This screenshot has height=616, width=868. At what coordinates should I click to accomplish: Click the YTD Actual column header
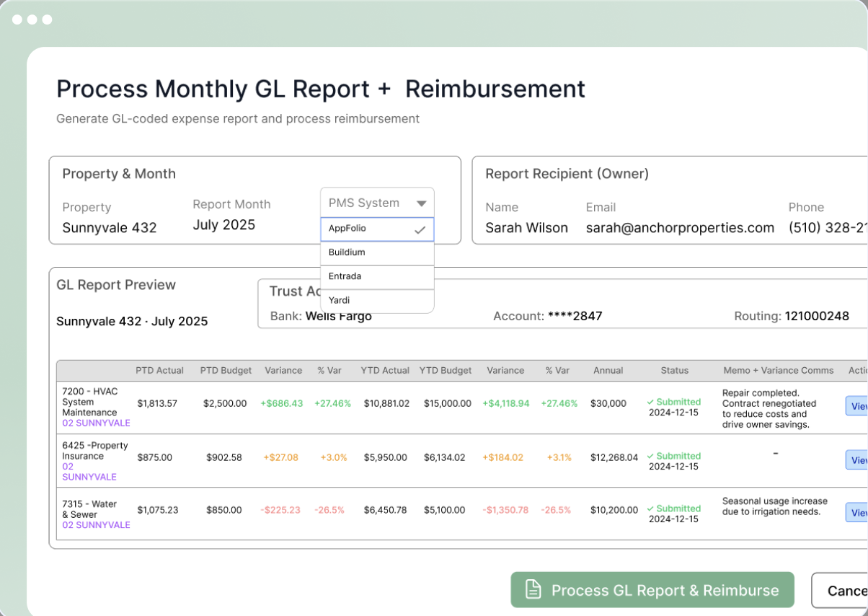tap(385, 370)
